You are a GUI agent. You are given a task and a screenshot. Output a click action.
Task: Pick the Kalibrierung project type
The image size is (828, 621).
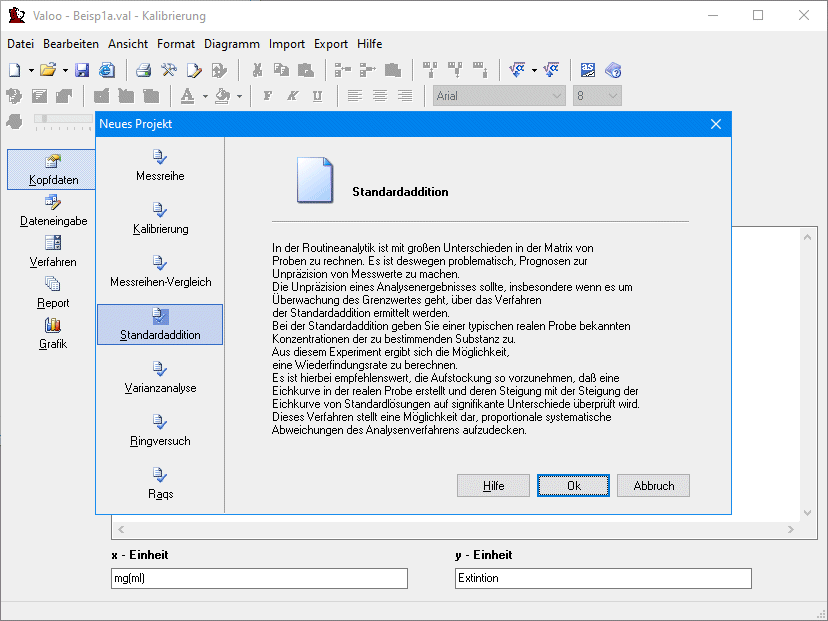(x=160, y=218)
